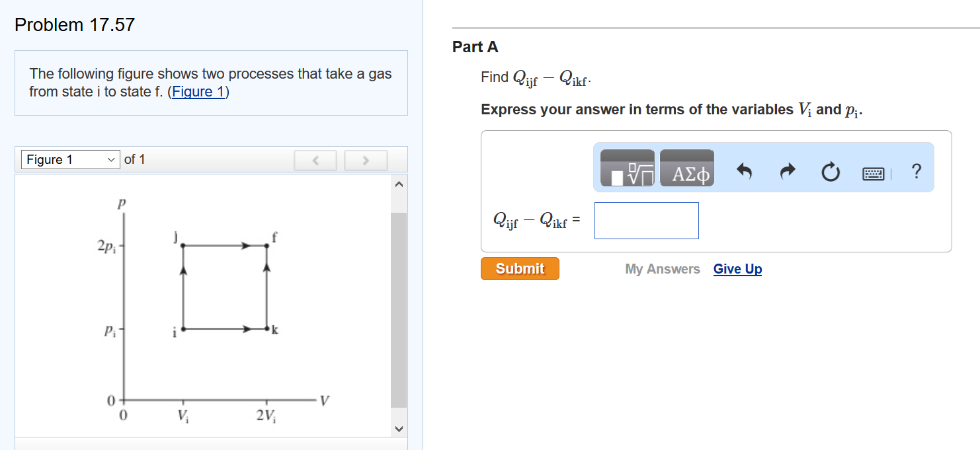Click inside the answer input box
Screen dimensions: 980x450
[646, 220]
